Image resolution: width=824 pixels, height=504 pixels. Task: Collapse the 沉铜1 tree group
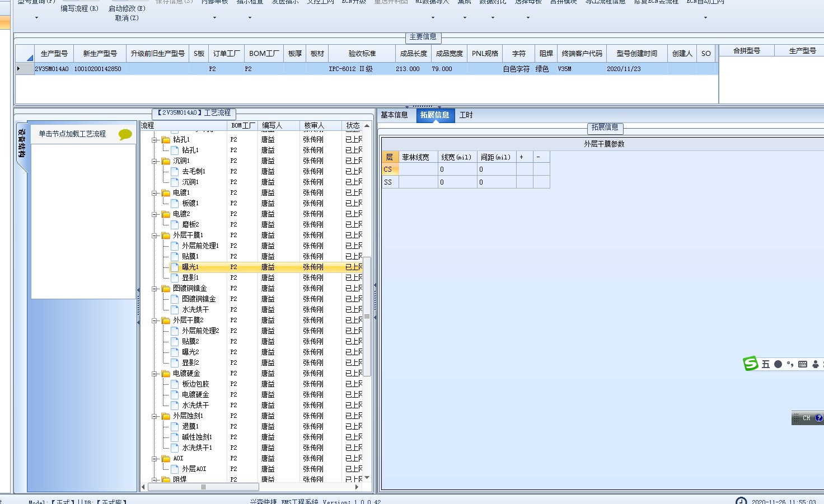pyautogui.click(x=154, y=161)
